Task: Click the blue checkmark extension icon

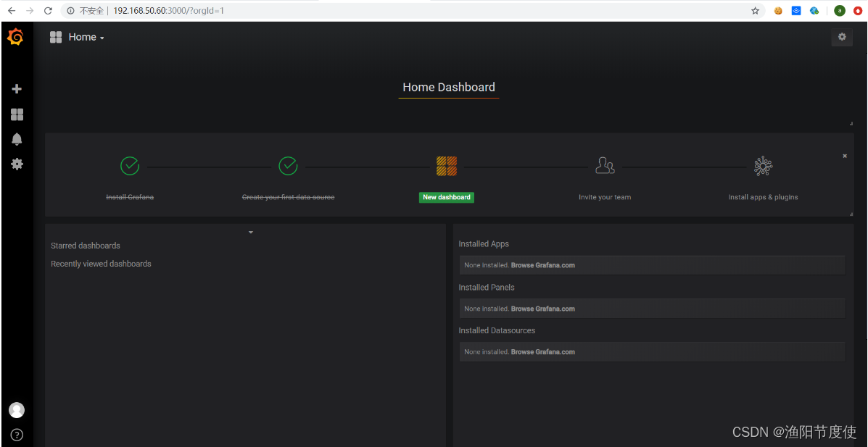Action: pos(796,11)
